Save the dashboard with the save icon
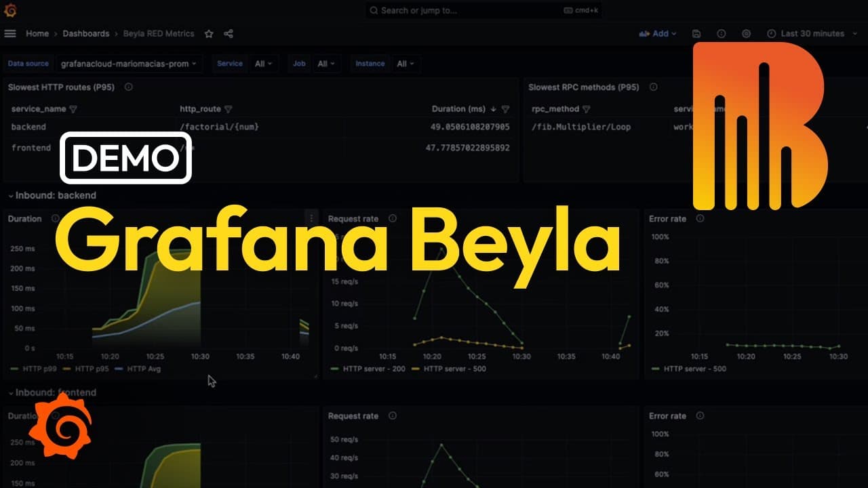868x488 pixels. point(696,34)
